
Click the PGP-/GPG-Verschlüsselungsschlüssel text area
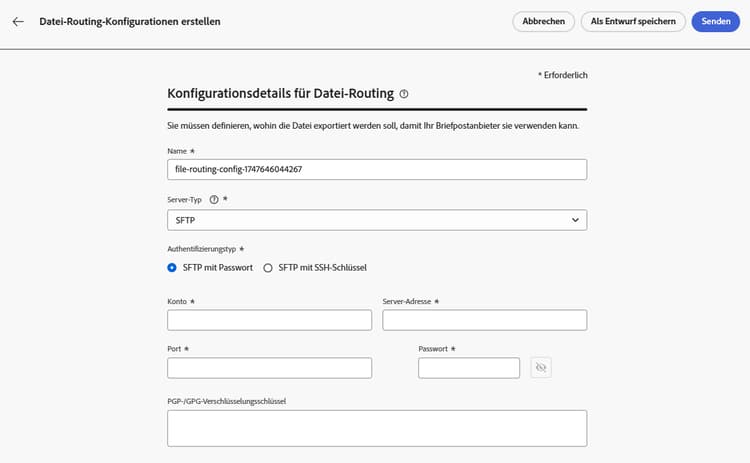point(376,427)
